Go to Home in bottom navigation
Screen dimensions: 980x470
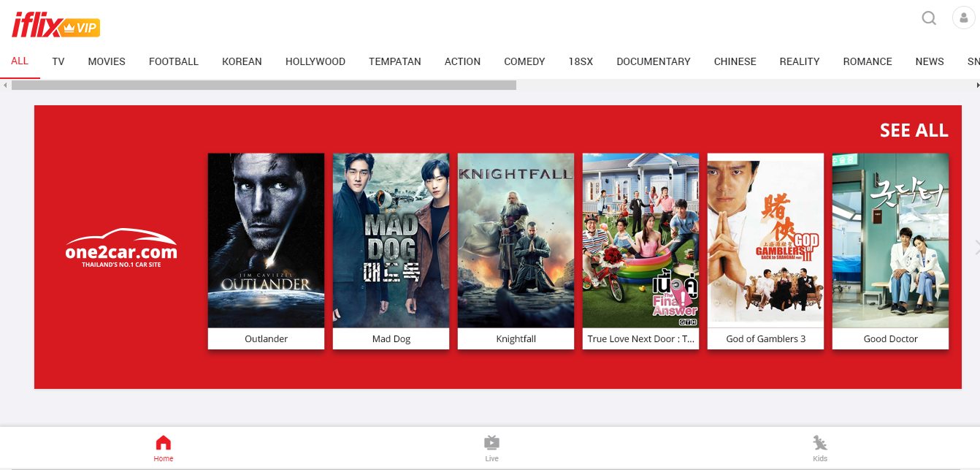[x=164, y=448]
